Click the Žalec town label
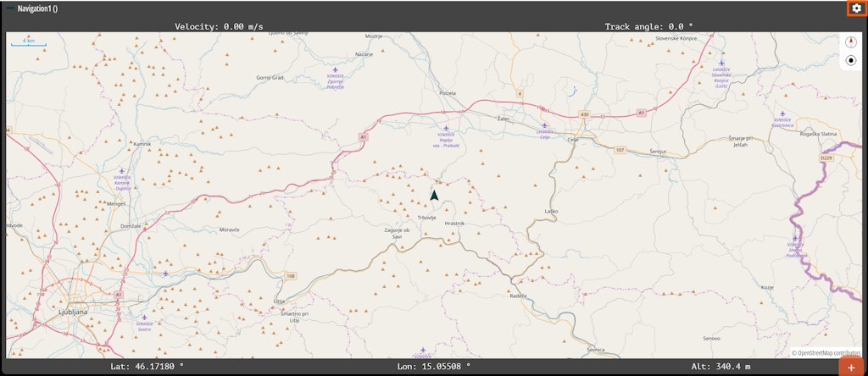The height and width of the screenshot is (376, 868). (x=504, y=119)
